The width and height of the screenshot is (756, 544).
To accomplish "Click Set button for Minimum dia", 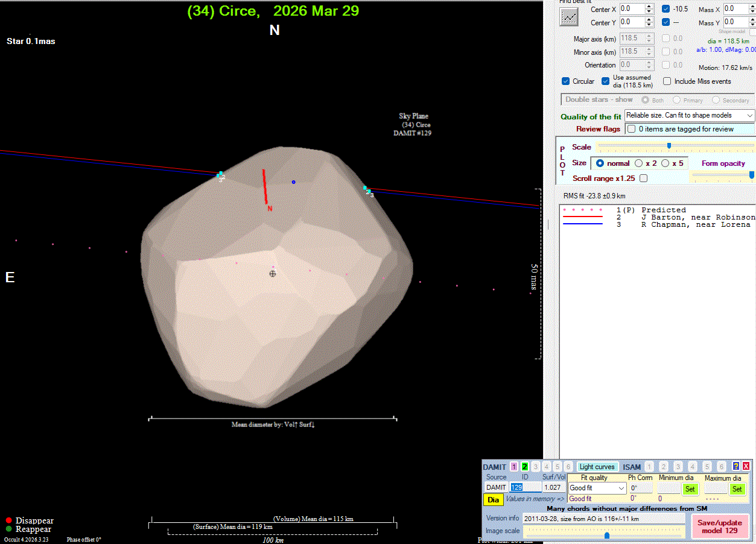I will tap(690, 489).
